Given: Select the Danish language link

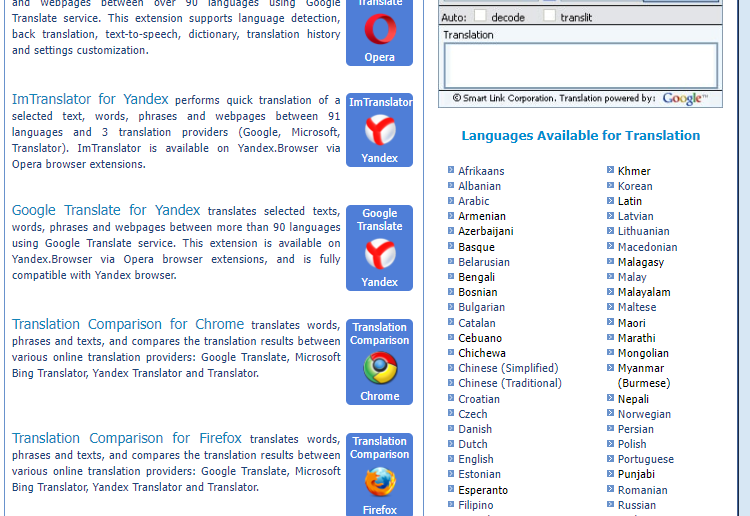Looking at the screenshot, I should [x=475, y=429].
